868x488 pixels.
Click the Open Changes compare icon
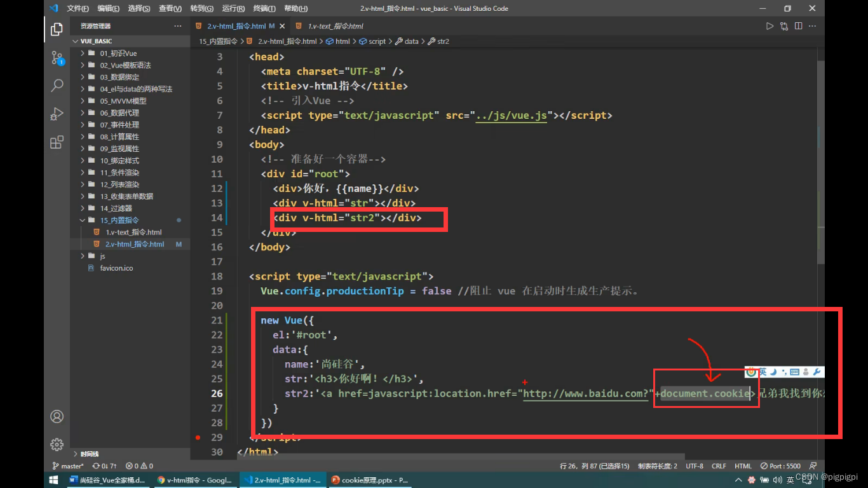click(784, 26)
